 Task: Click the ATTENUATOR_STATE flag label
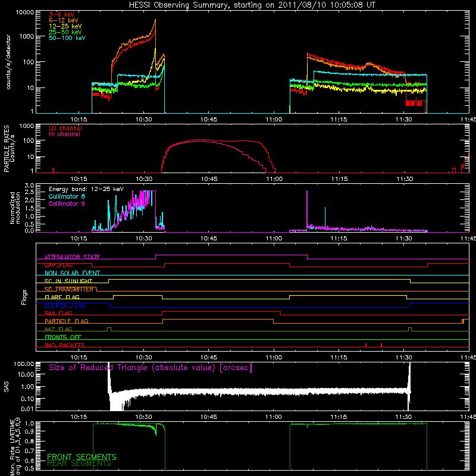coord(72,257)
